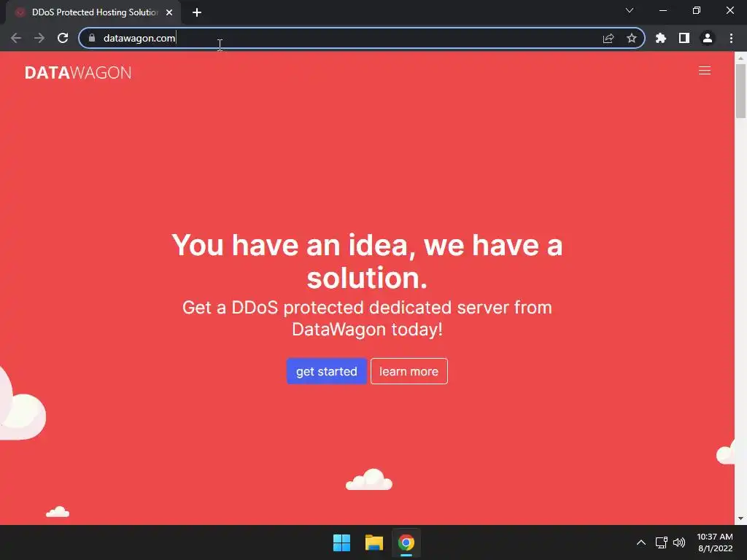Click the page's vertical scrollbar thumb
The image size is (747, 560).
coord(740,90)
